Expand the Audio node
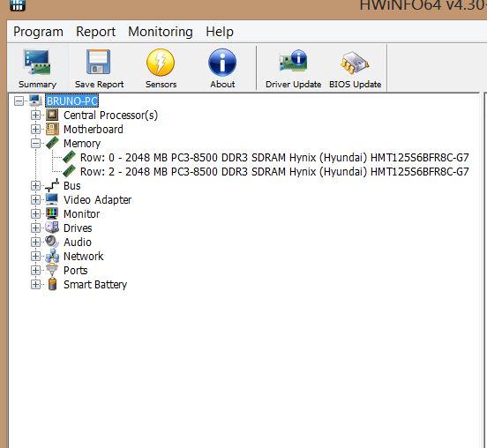The height and width of the screenshot is (448, 487). pos(35,242)
